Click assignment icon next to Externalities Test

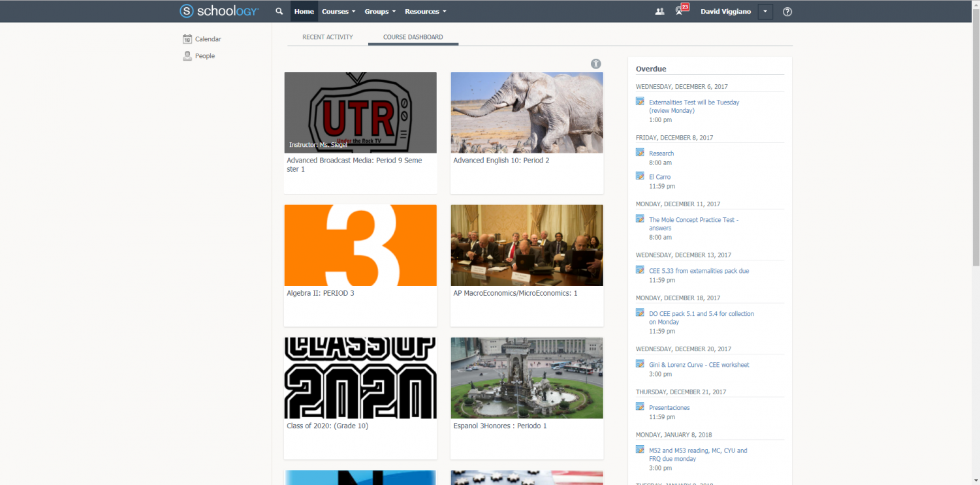click(x=640, y=101)
